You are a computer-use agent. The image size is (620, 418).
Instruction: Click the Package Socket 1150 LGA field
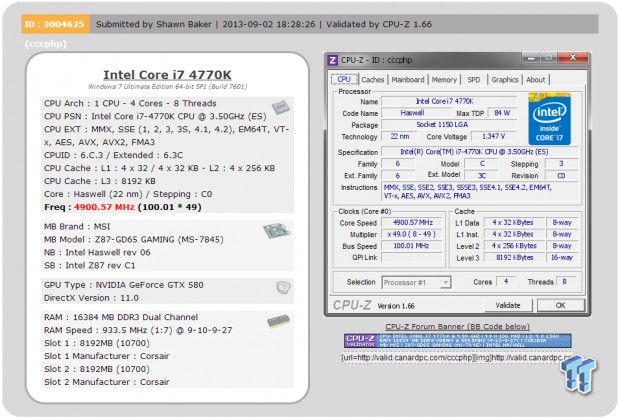click(449, 125)
